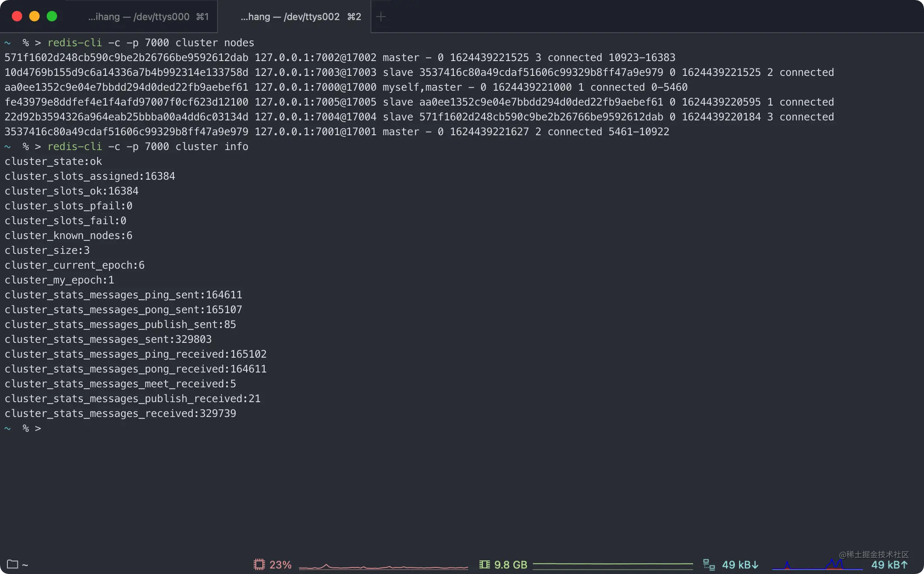This screenshot has width=924, height=574.
Task: Click the slot range 5461-10922
Action: point(639,132)
